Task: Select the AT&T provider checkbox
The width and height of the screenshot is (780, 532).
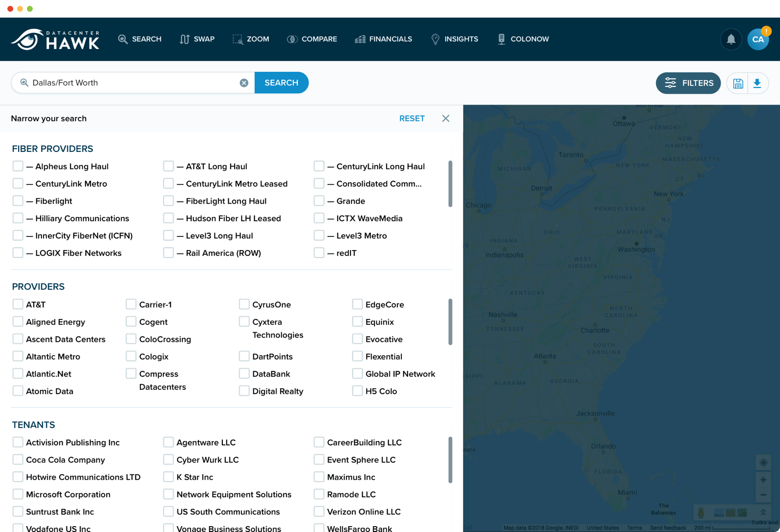Action: click(18, 304)
